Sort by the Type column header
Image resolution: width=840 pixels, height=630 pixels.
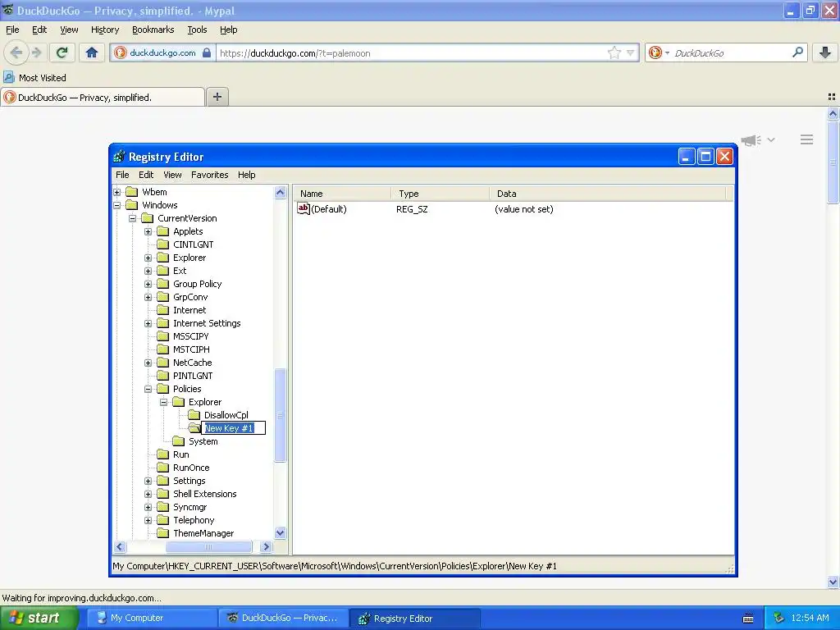(x=440, y=194)
